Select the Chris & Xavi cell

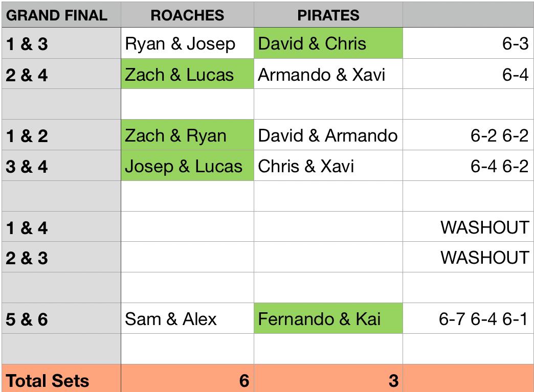pyautogui.click(x=328, y=166)
